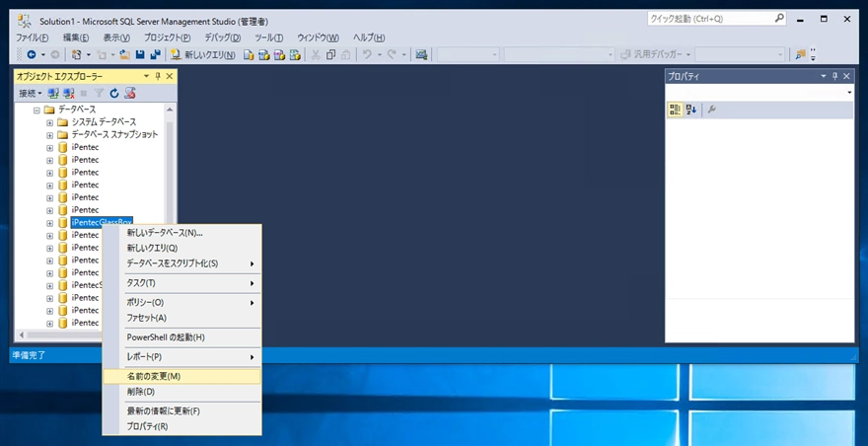Image resolution: width=868 pixels, height=446 pixels.
Task: Click the Analysis Services MDX query icon
Action: (264, 55)
